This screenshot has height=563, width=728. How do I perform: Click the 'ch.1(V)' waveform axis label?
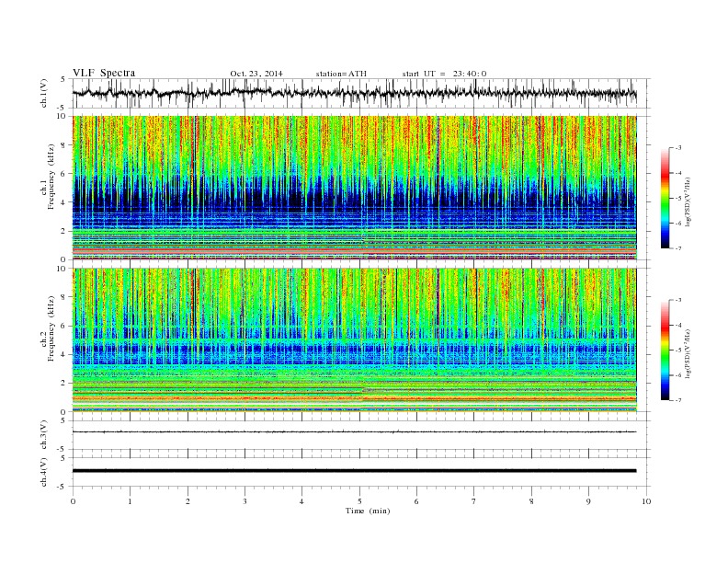[x=44, y=93]
